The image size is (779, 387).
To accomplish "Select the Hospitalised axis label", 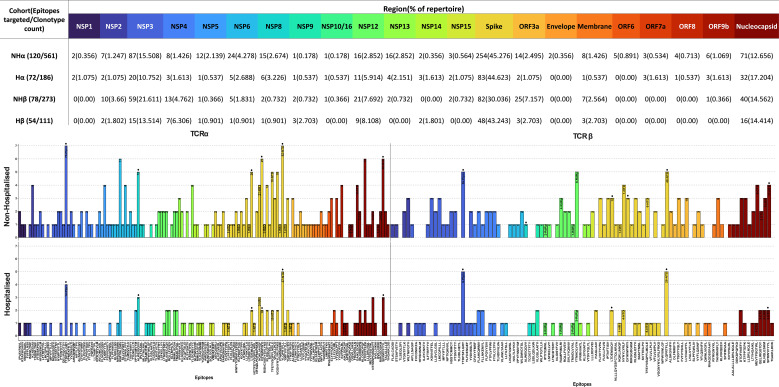I will 7,298.
